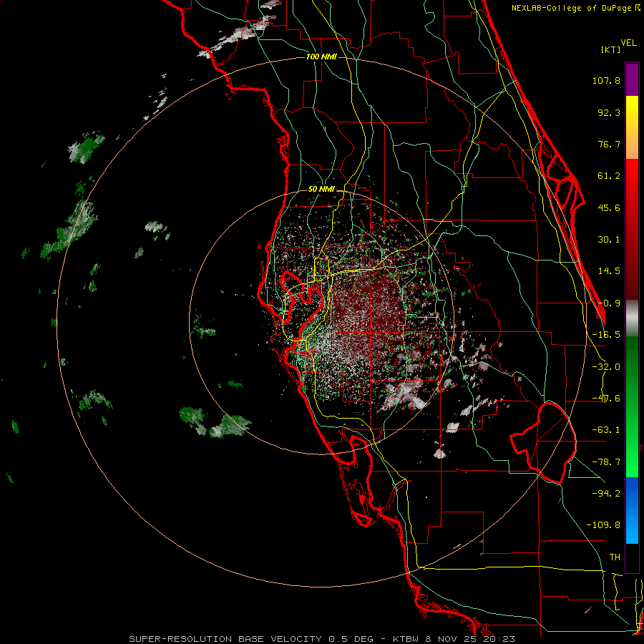Click the [KT] units label

(x=611, y=49)
